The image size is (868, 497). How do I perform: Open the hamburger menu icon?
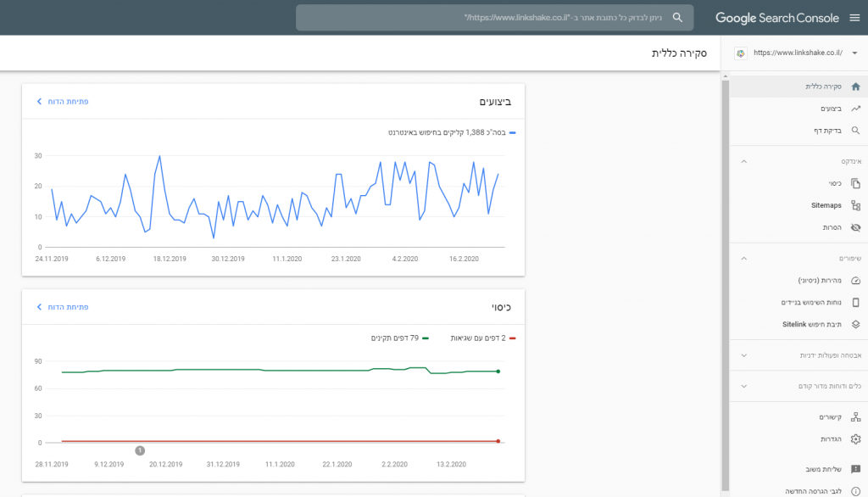(854, 18)
